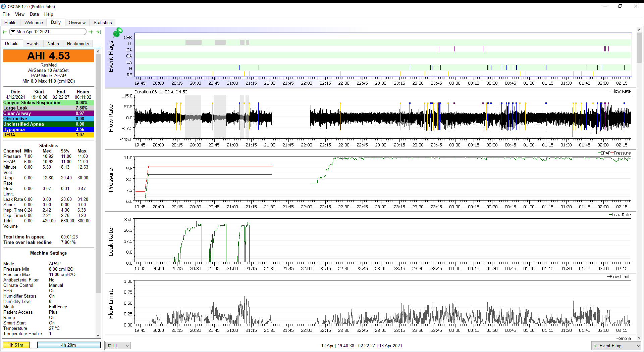Click the Flow Limit. graph title

pos(111,304)
